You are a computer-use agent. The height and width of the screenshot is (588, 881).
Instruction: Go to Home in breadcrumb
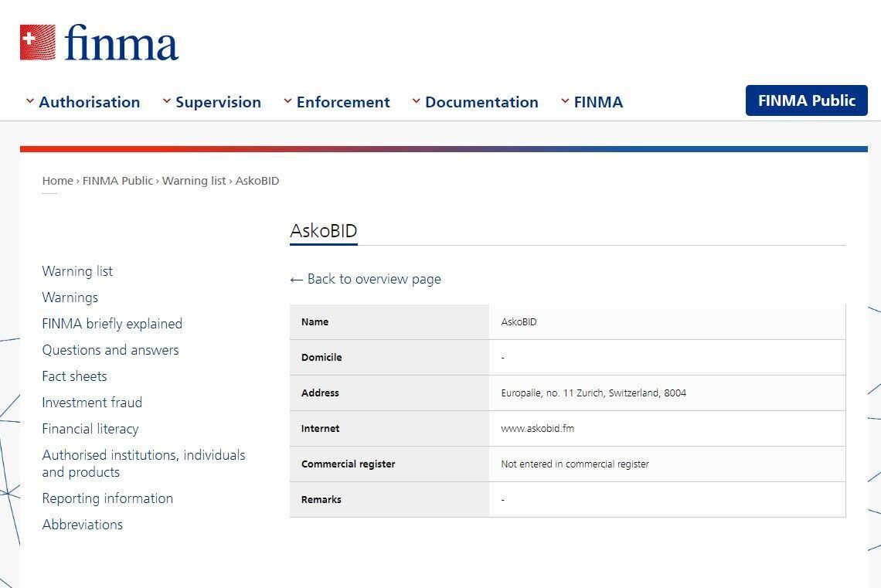click(x=58, y=181)
